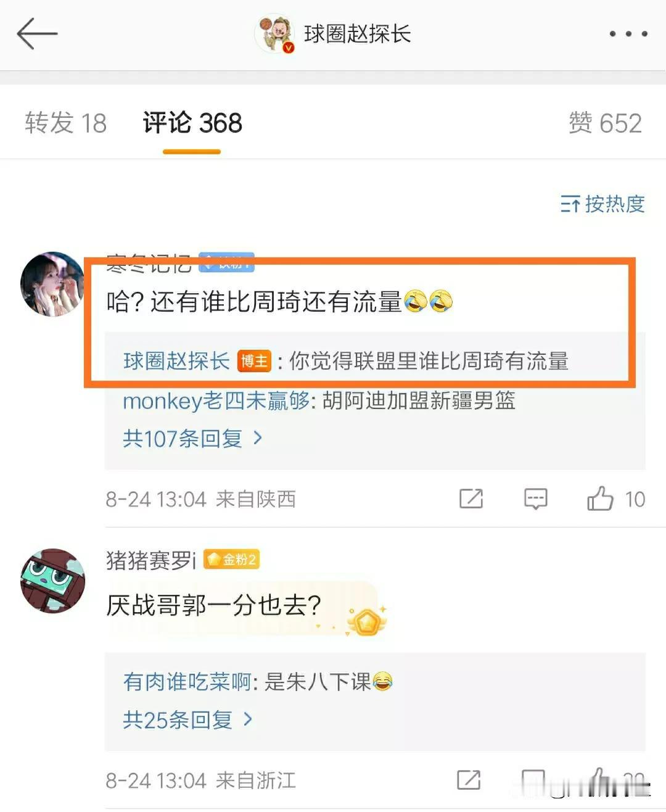
Task: Switch to the 赞 652 tab
Action: (605, 123)
